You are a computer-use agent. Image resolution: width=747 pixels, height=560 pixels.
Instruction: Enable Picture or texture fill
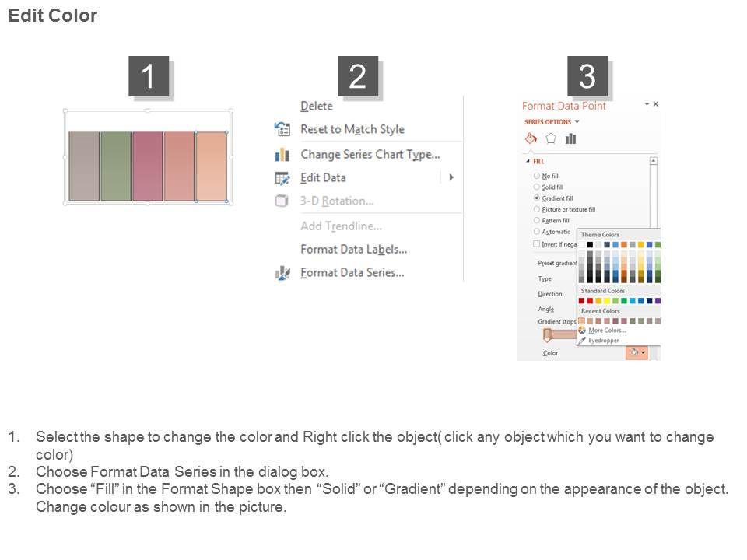click(x=537, y=209)
